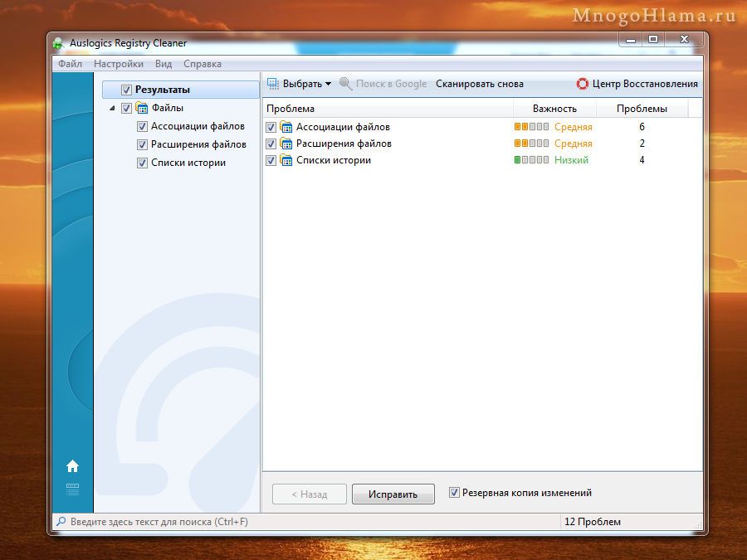Image resolution: width=747 pixels, height=560 pixels.
Task: Sort by the Важность column header
Action: click(x=554, y=109)
